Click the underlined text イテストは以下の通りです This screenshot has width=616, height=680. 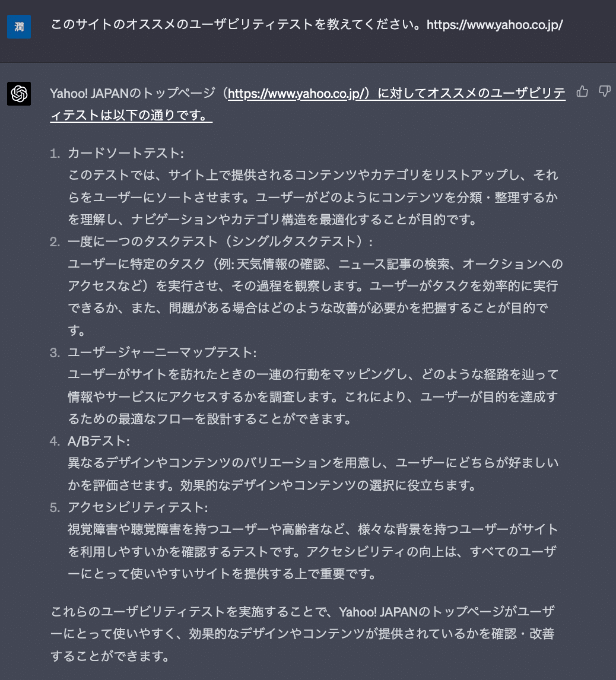tap(131, 115)
